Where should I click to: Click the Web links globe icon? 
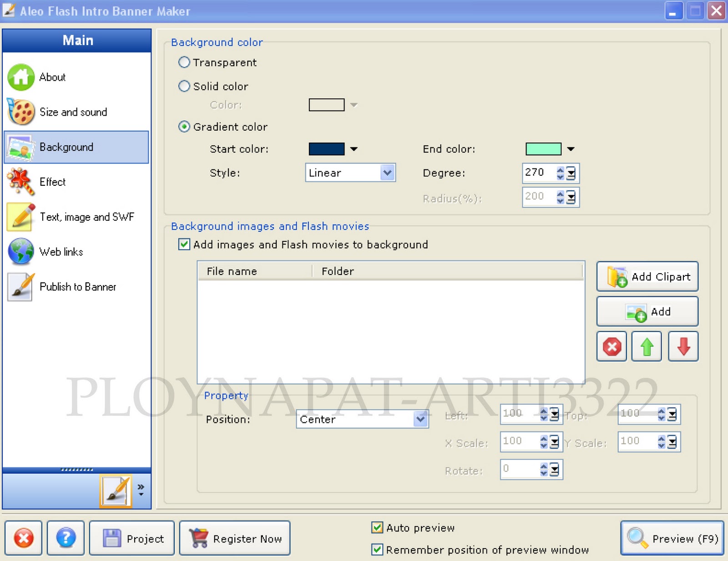point(20,251)
